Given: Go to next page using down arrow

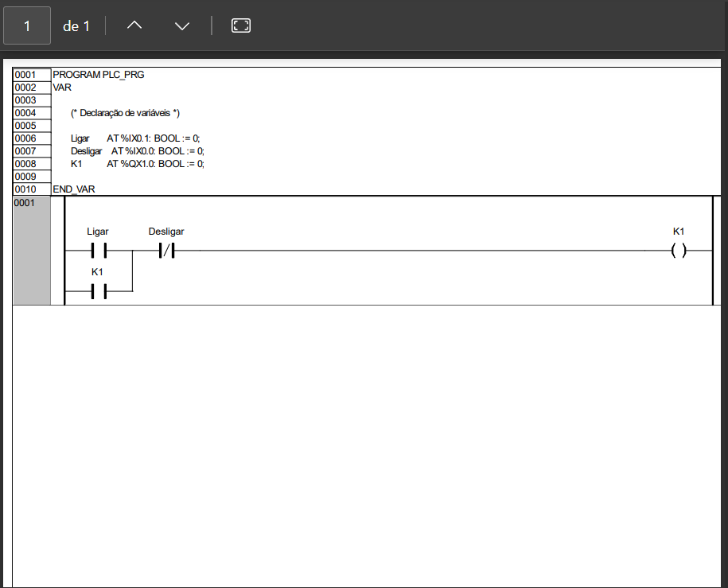Looking at the screenshot, I should coord(182,25).
